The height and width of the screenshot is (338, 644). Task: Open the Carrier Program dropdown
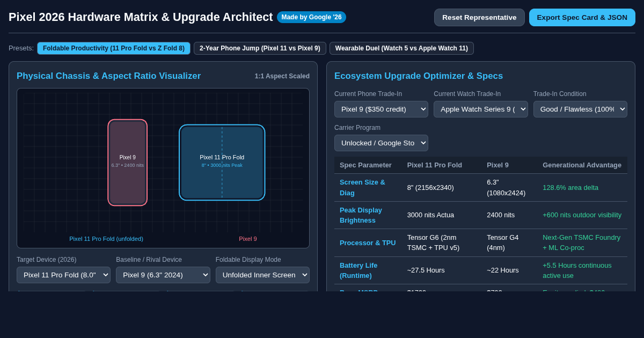click(381, 143)
